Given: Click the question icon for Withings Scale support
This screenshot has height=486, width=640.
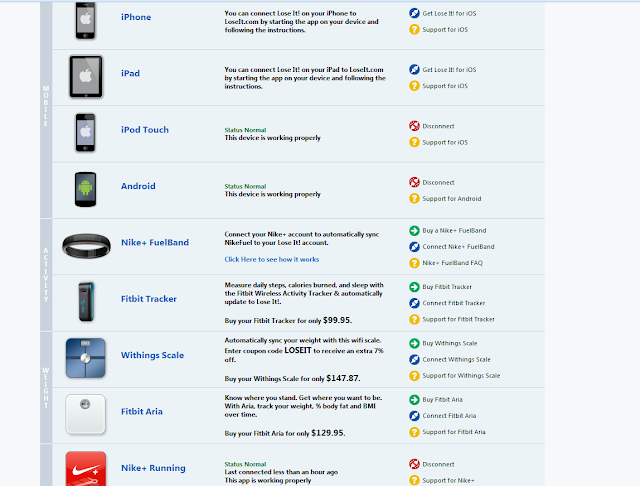Looking at the screenshot, I should point(414,375).
